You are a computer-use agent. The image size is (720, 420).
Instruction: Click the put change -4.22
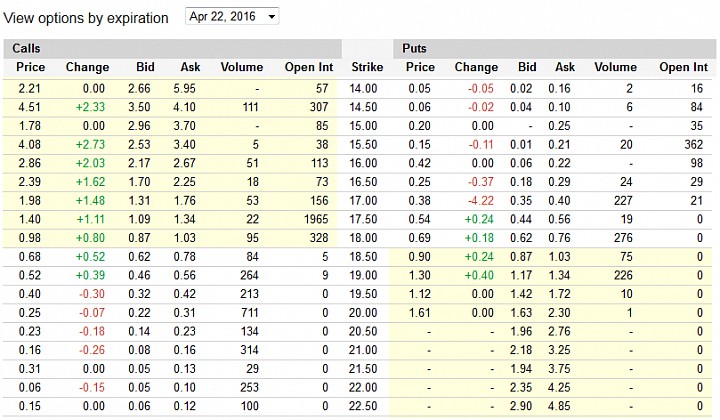(x=481, y=201)
